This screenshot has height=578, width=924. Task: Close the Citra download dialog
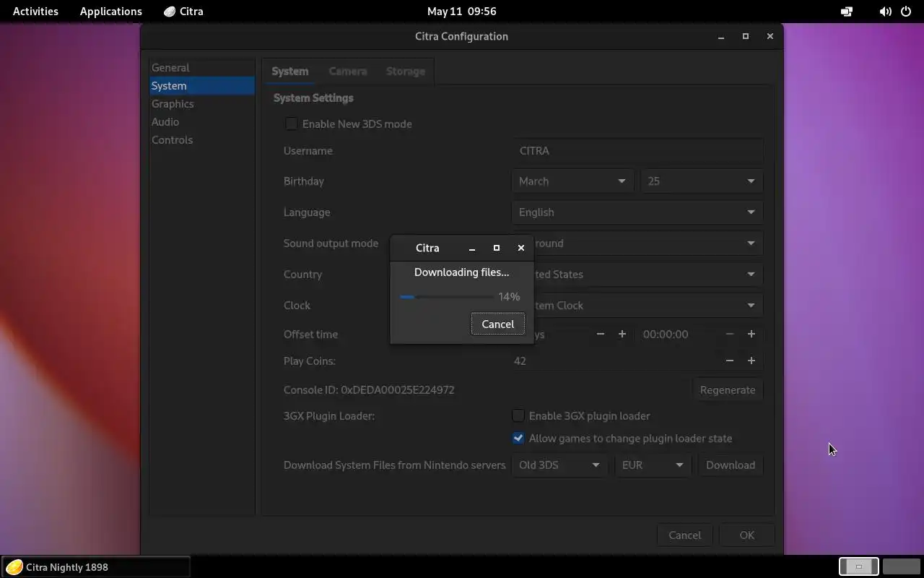(521, 248)
